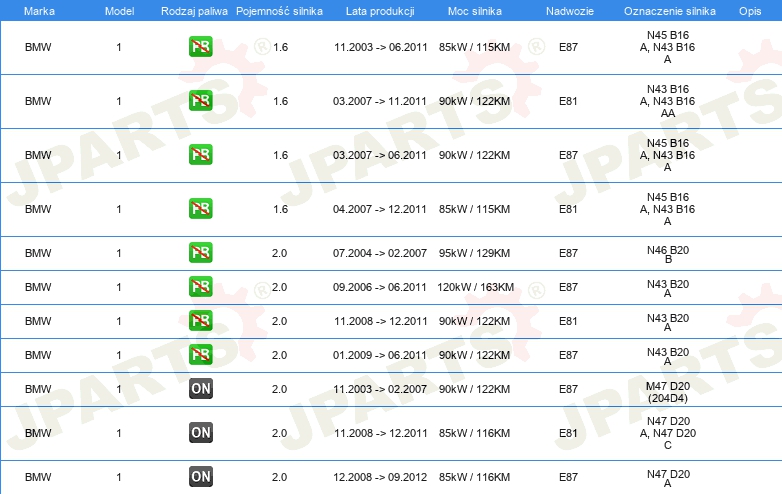Click the petrol icon in the 120kW / 163KM row
The height and width of the screenshot is (494, 782).
click(200, 287)
